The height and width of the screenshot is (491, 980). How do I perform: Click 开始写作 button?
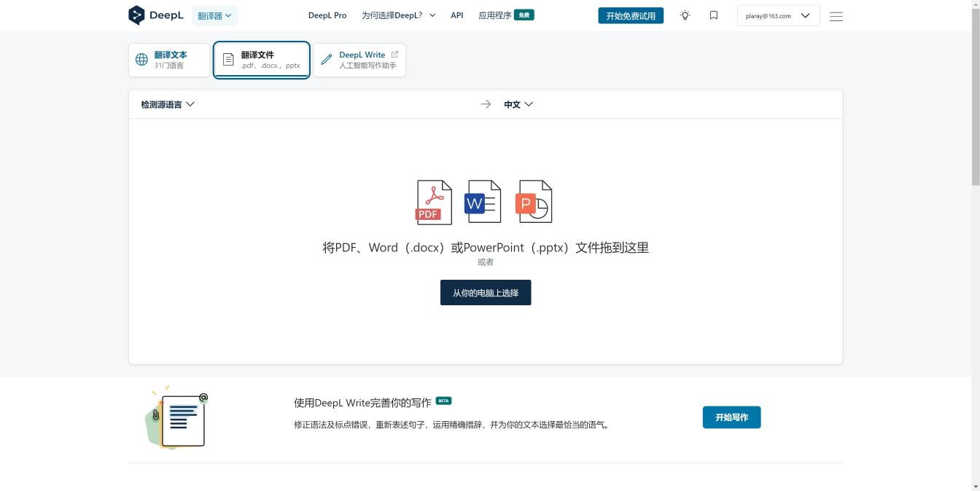731,417
